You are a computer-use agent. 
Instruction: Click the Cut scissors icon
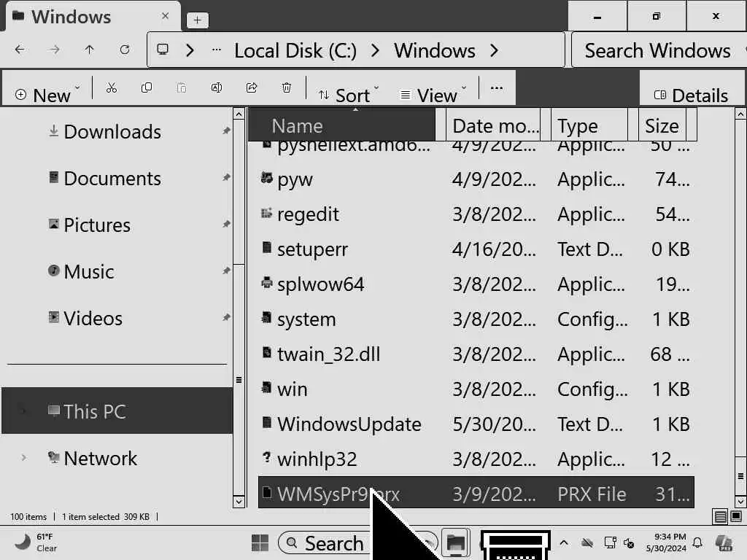click(111, 87)
